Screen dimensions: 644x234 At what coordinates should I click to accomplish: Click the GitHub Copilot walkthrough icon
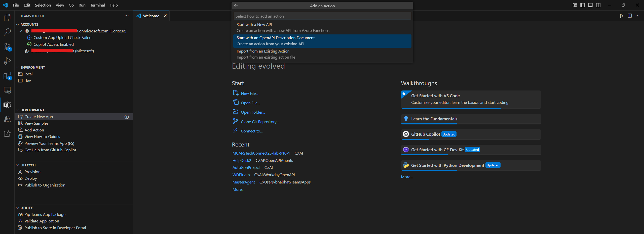coord(406,134)
